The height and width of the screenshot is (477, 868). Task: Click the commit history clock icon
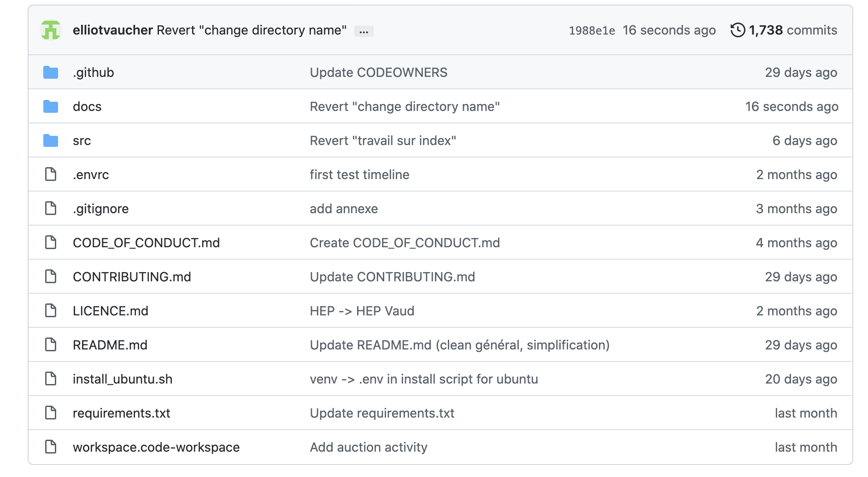click(x=738, y=30)
